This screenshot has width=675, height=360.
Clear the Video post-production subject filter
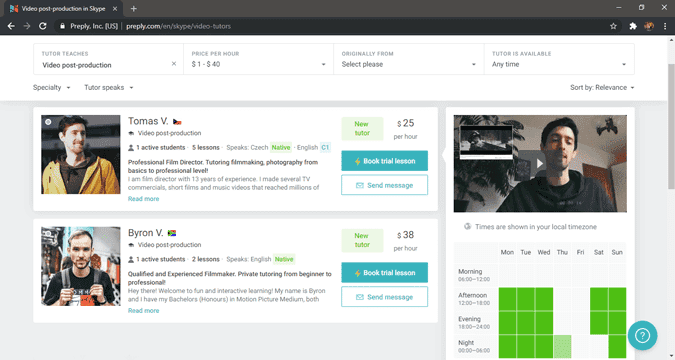(174, 64)
